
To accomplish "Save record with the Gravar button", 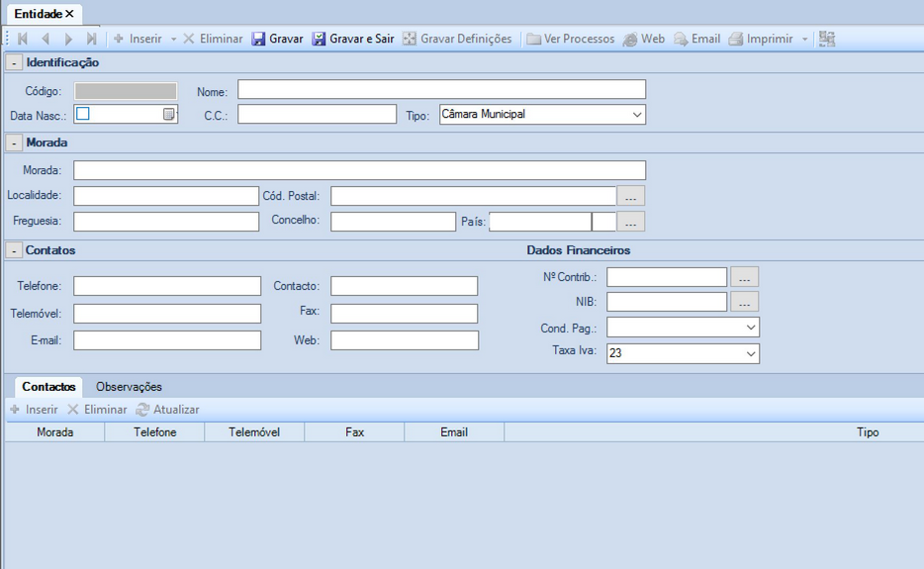I will tap(277, 39).
